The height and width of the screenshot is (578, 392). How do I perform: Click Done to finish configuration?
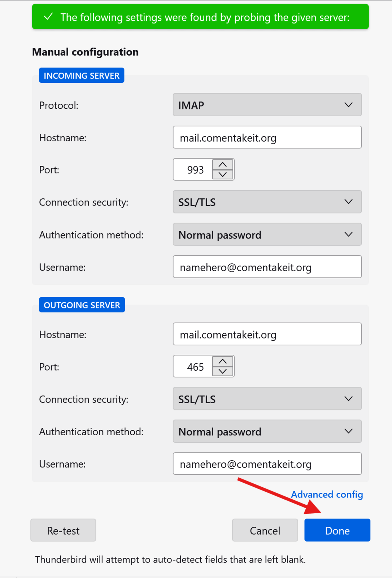coord(337,530)
